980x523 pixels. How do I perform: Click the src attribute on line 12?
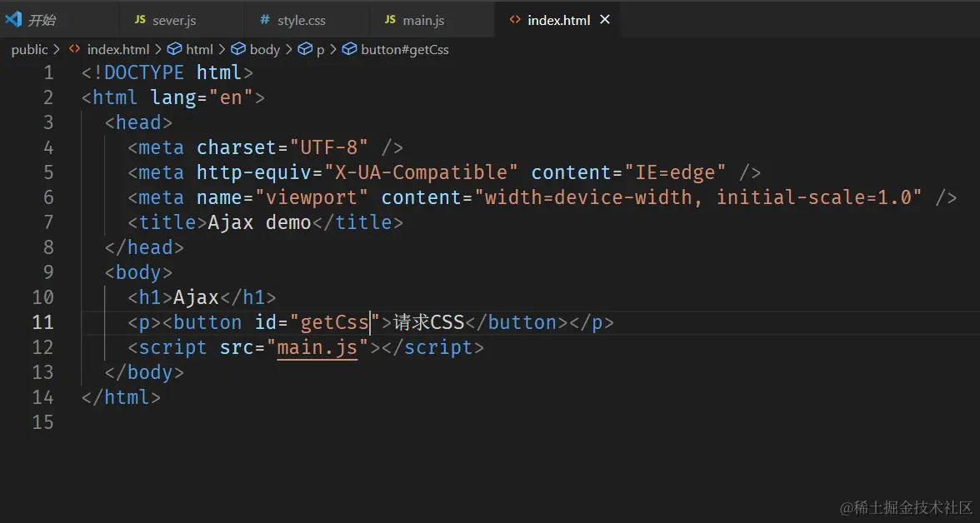(x=237, y=347)
